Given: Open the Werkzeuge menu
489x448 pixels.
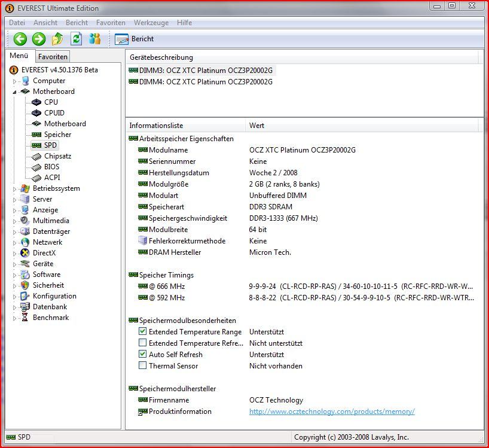Looking at the screenshot, I should [x=151, y=23].
